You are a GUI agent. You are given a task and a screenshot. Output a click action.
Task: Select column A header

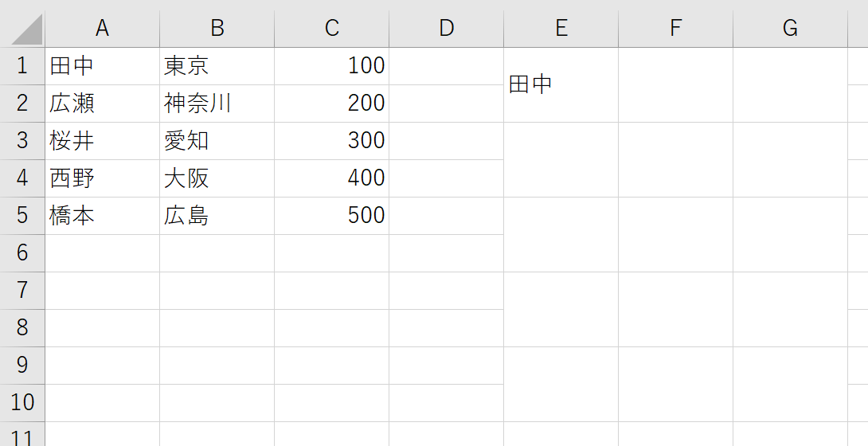[x=102, y=28]
